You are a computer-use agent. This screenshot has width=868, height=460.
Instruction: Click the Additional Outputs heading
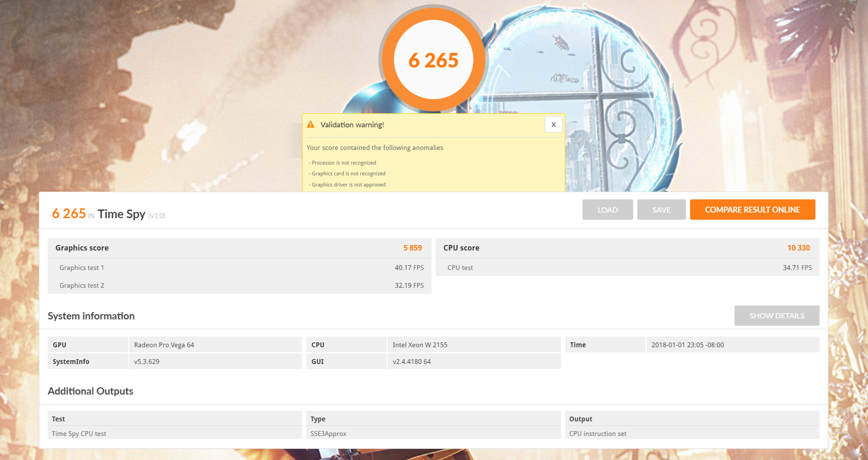[90, 391]
